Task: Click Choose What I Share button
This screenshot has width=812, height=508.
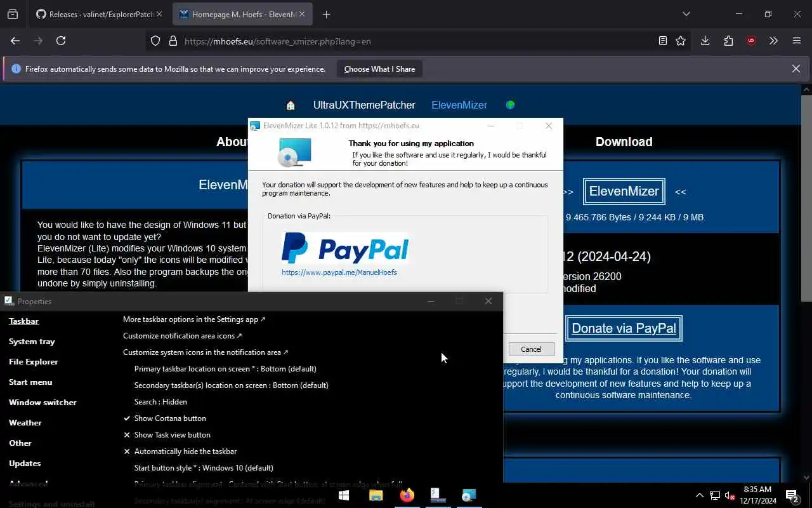Action: pyautogui.click(x=379, y=69)
